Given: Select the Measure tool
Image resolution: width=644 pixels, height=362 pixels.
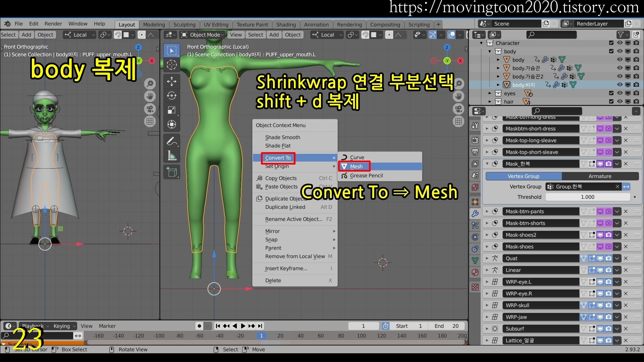Looking at the screenshot, I should 172,156.
